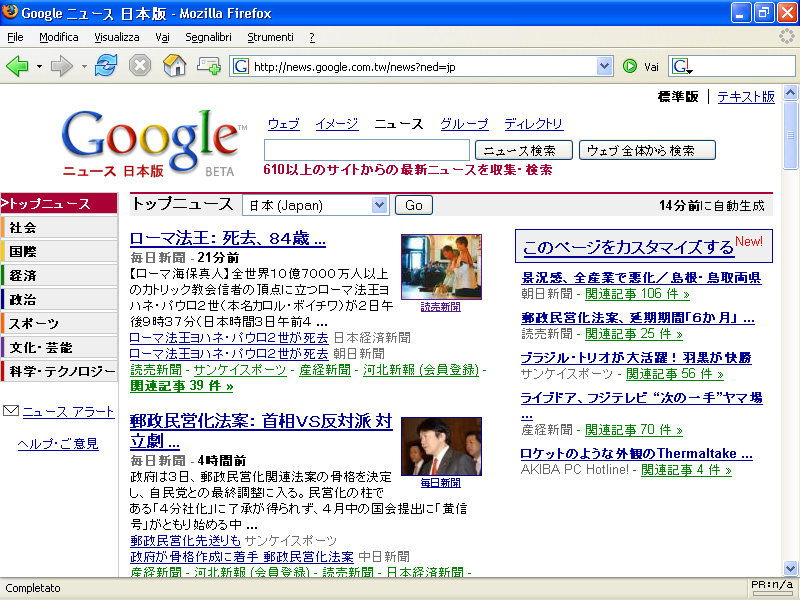Click the Stop loading icon
This screenshot has height=600, width=800.
tap(140, 66)
